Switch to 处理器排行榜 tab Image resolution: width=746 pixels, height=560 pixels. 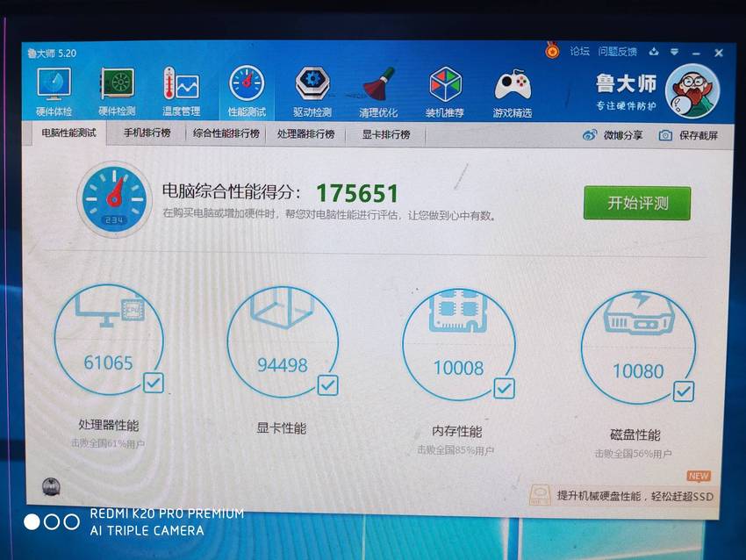[306, 134]
